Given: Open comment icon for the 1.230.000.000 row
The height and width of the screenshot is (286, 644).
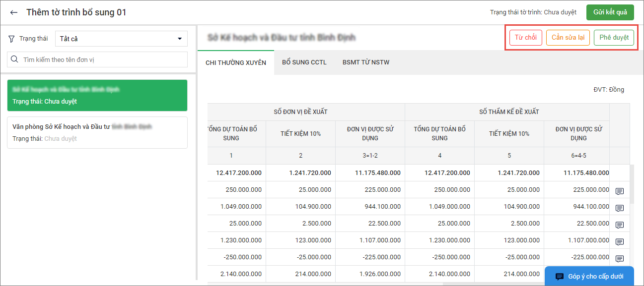Looking at the screenshot, I should [x=619, y=242].
